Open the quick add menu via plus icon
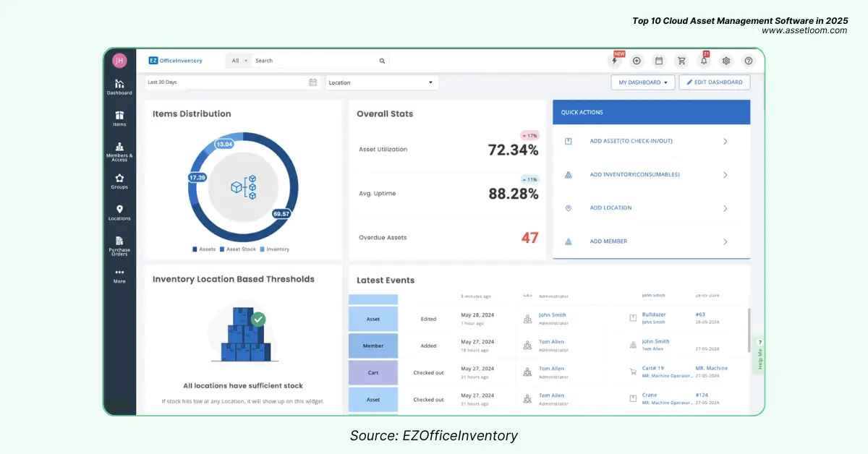Screen dimensions: 868x454 pyautogui.click(x=637, y=61)
